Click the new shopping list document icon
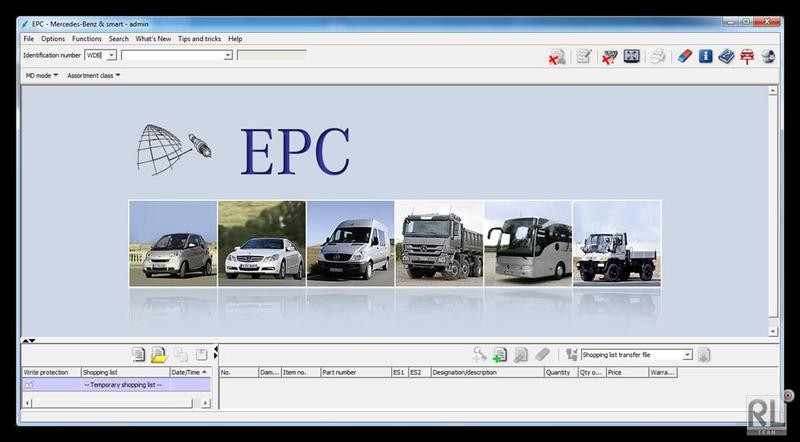 138,354
